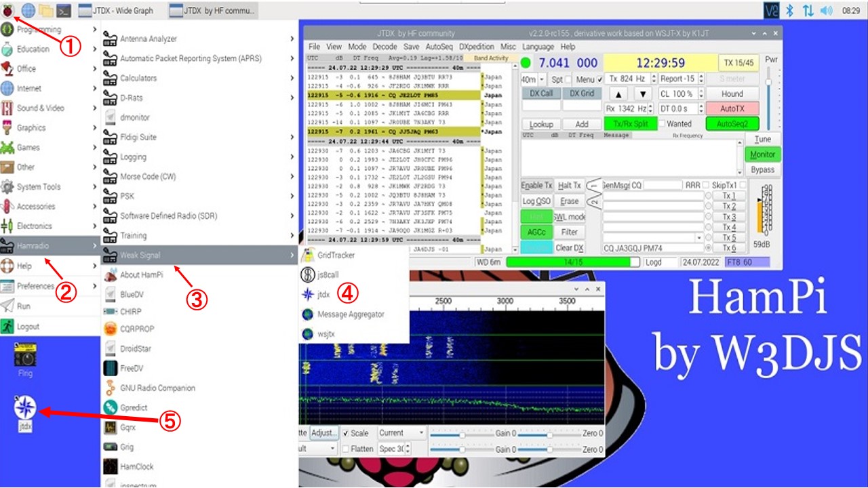Launch HamClock from the Hamradio menu
Viewport: 868px width, 488px height.
[199, 466]
